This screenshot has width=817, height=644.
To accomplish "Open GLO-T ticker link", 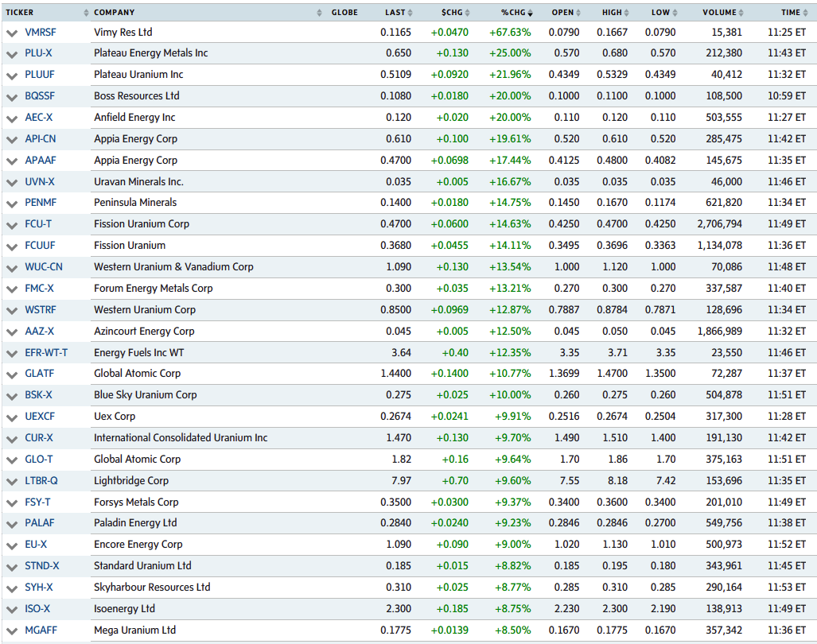I will pos(38,460).
